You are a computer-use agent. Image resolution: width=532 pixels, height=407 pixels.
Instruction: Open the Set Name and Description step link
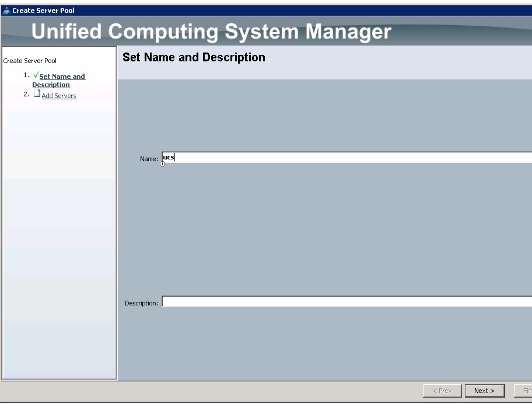[59, 81]
